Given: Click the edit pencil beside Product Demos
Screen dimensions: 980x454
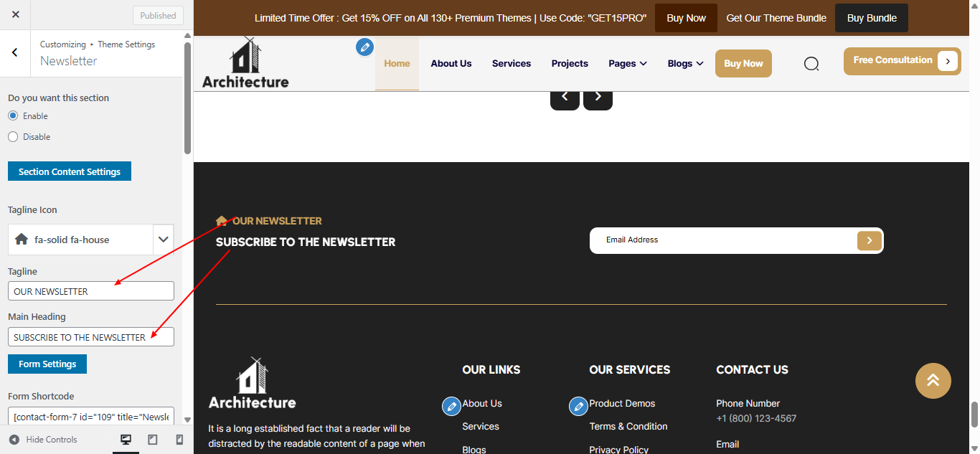Looking at the screenshot, I should tap(578, 406).
